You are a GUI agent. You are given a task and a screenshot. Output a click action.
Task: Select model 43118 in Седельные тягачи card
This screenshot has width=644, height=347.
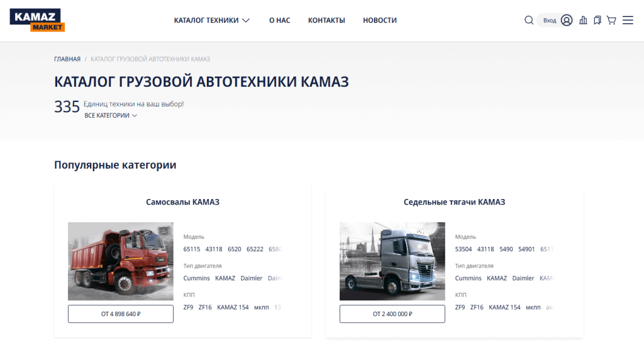click(x=486, y=249)
